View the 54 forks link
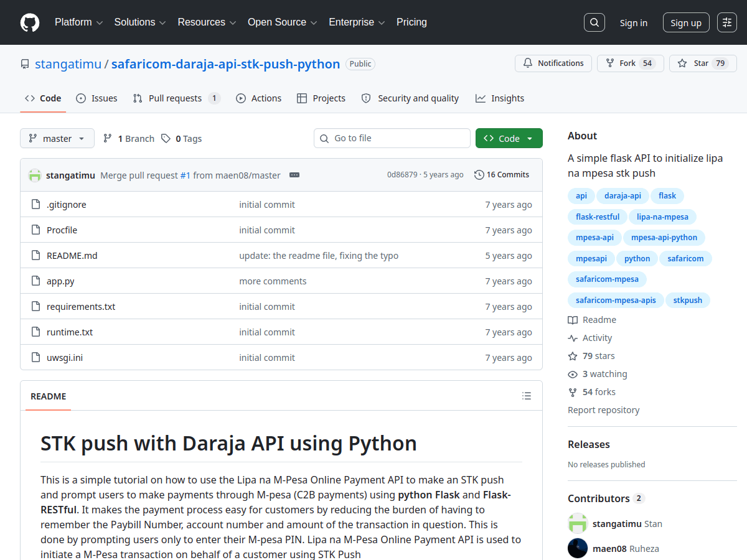Viewport: 747px width, 560px height. click(592, 392)
